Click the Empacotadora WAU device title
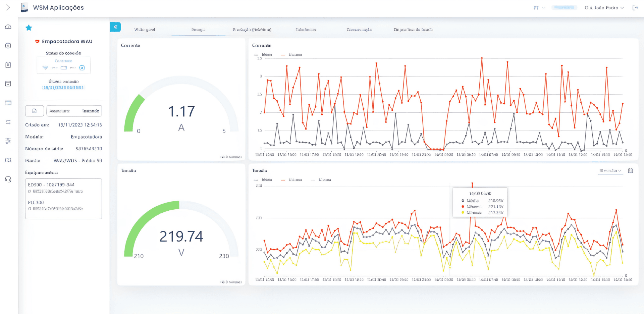Image resolution: width=644 pixels, height=314 pixels. 67,41
